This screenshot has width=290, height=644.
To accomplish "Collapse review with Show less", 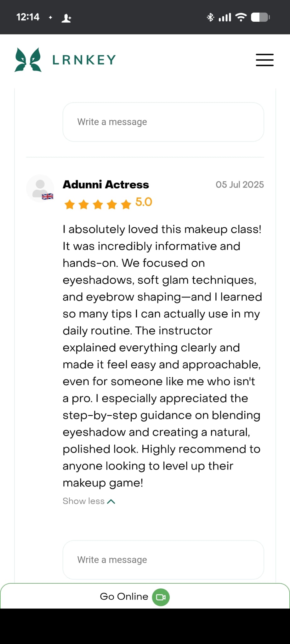I will pyautogui.click(x=84, y=501).
